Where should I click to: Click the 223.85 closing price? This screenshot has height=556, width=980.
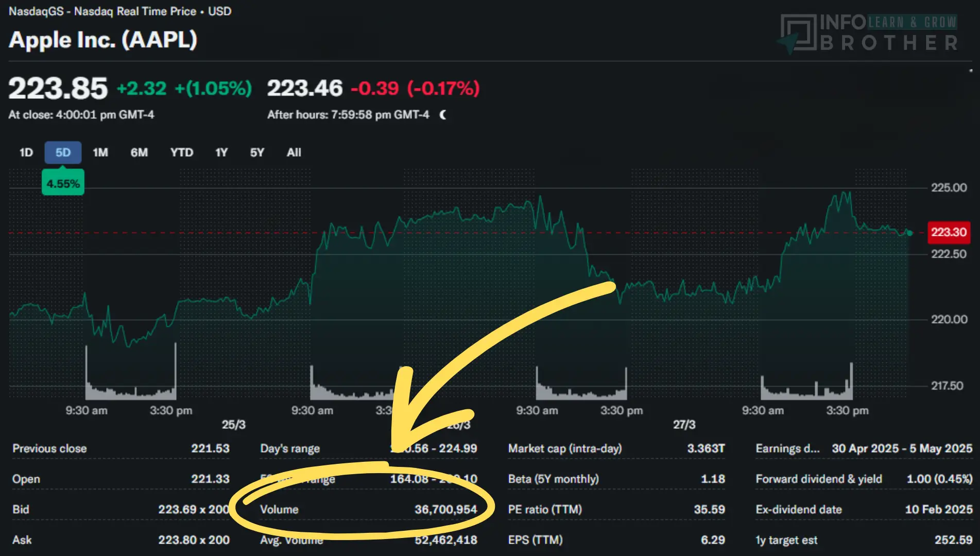(x=58, y=88)
